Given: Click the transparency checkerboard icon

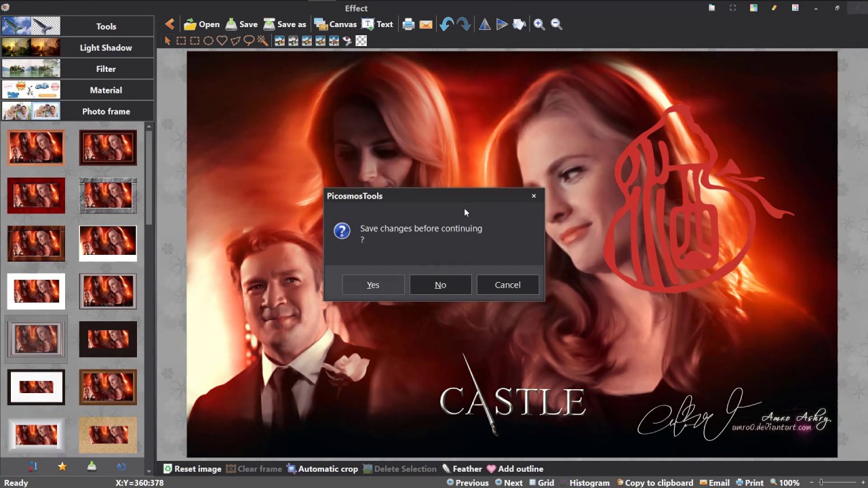Looking at the screenshot, I should pos(361,41).
